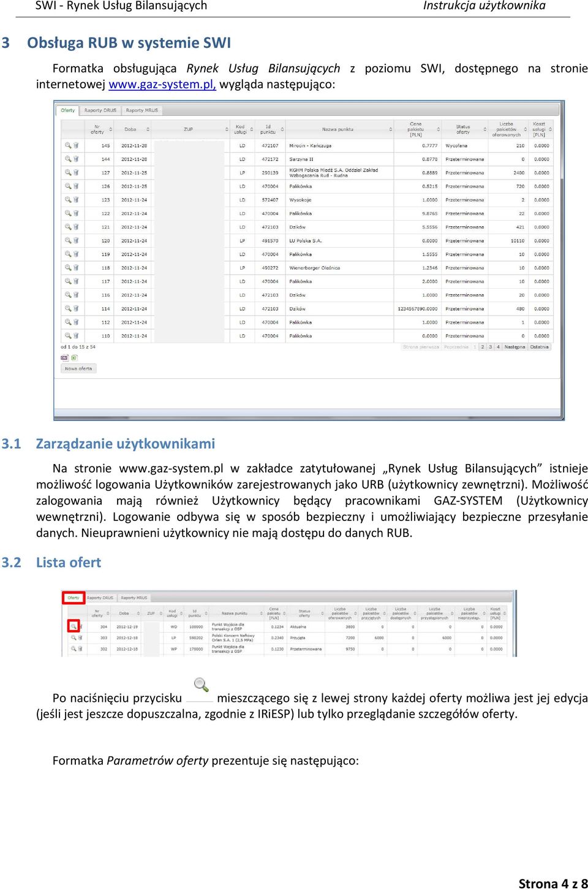Delete offer 121 via trash icon
The width and height of the screenshot is (588, 890).
(76, 227)
